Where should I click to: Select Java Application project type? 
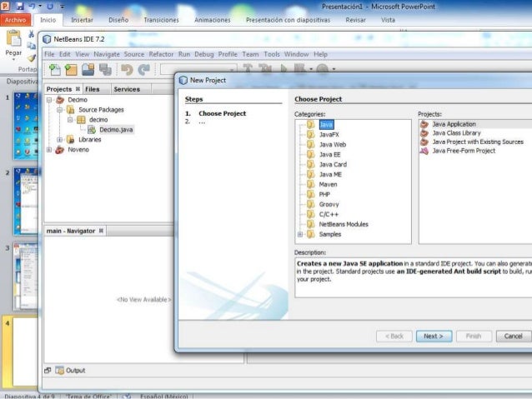pos(454,124)
